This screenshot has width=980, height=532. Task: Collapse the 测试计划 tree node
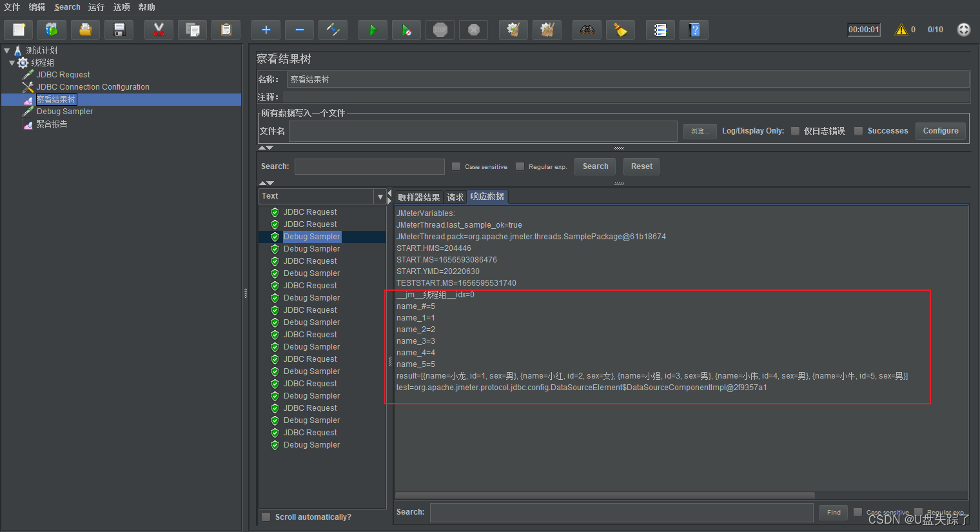(x=6, y=50)
